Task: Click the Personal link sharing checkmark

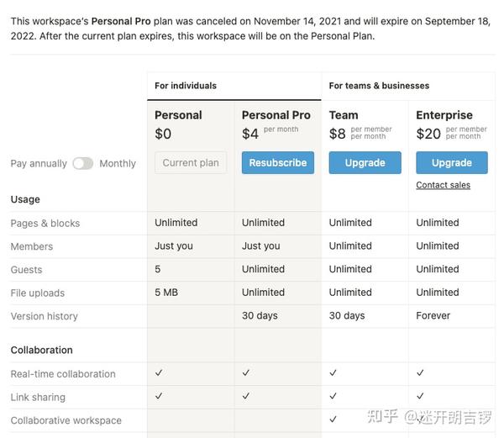Action: [159, 396]
